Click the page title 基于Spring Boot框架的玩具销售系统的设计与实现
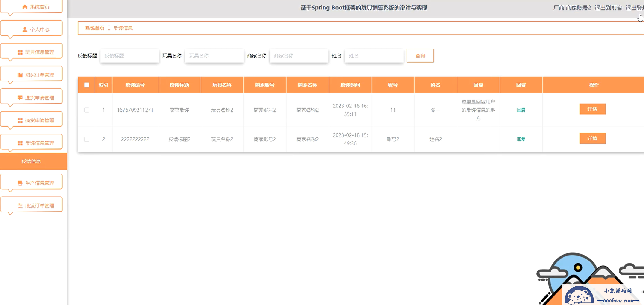This screenshot has height=305, width=644. click(x=363, y=8)
